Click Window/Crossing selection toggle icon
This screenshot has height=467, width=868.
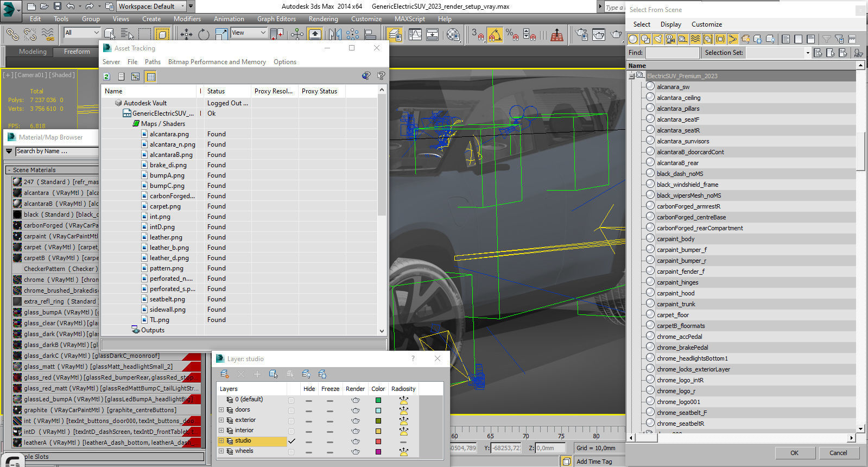(x=162, y=34)
